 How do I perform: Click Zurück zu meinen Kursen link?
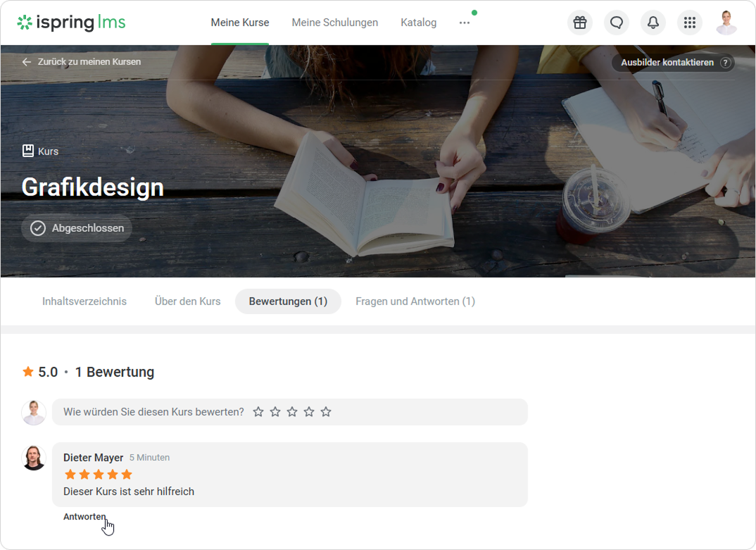click(82, 62)
